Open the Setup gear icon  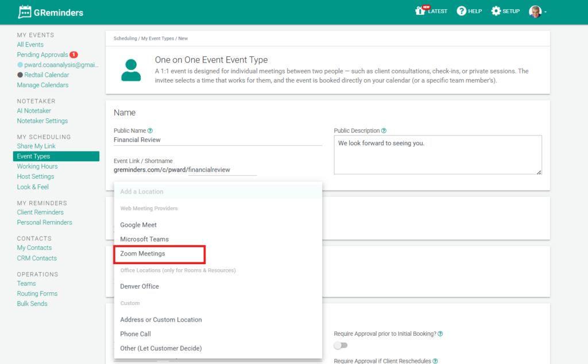496,11
